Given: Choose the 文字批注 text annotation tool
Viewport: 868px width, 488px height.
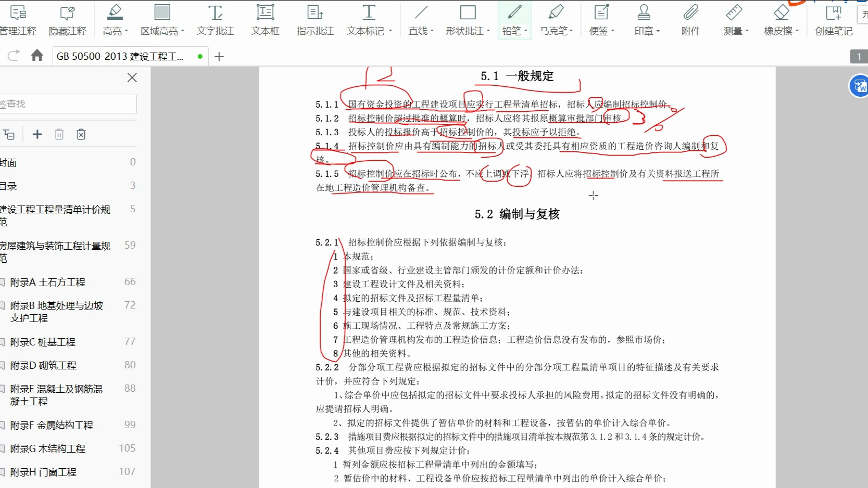Looking at the screenshot, I should point(216,20).
